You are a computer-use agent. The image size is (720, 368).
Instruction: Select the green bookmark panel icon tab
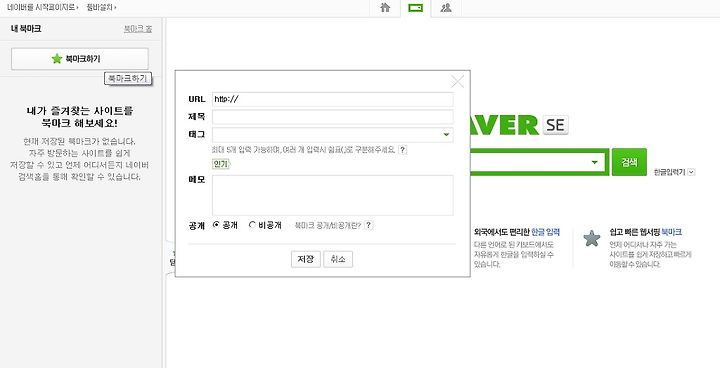pos(415,8)
